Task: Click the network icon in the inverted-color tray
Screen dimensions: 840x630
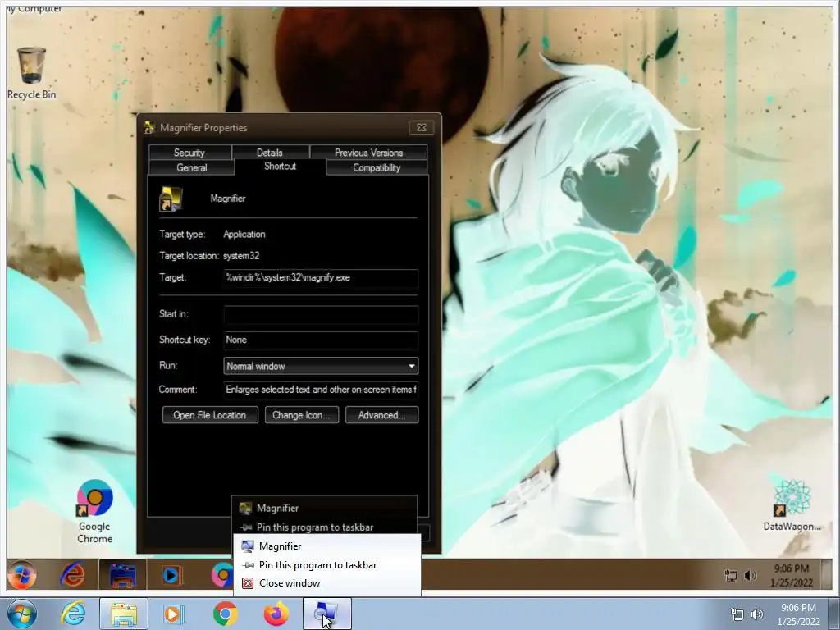Action: coord(731,575)
